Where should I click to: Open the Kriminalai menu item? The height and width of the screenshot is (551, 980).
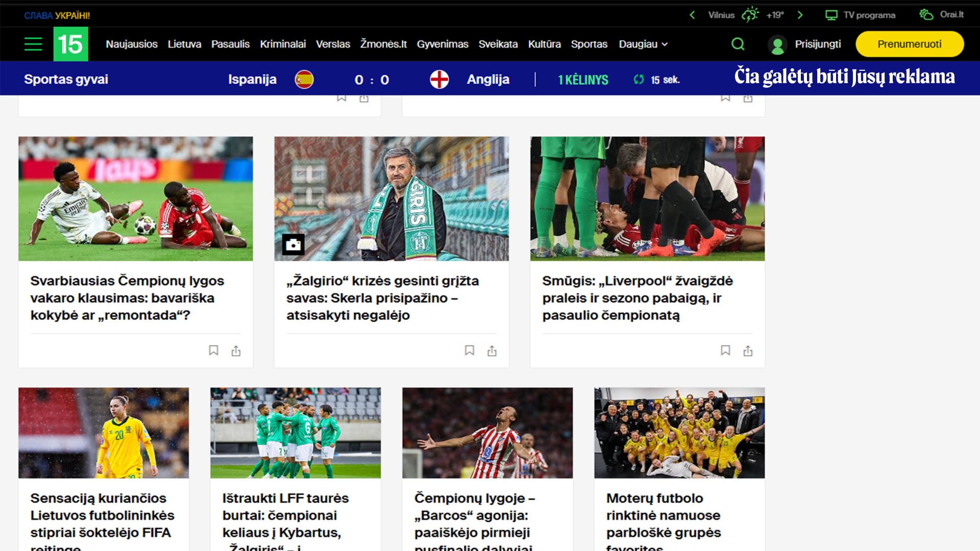point(283,44)
